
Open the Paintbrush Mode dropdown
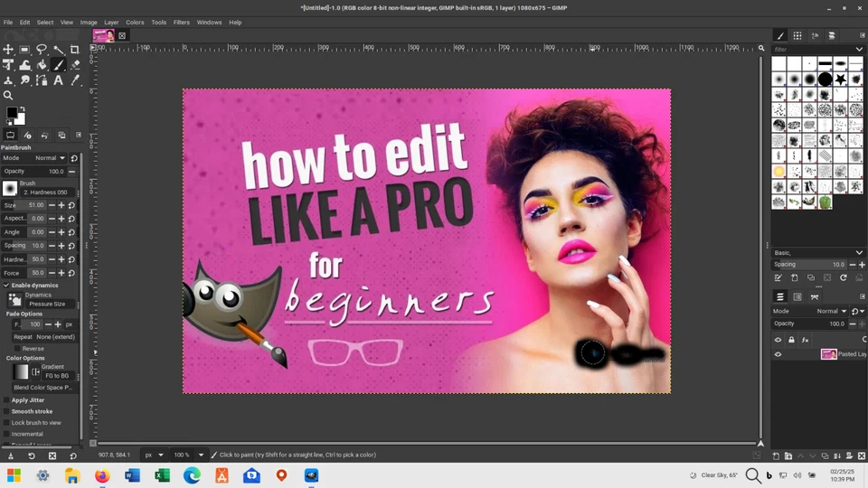click(50, 158)
